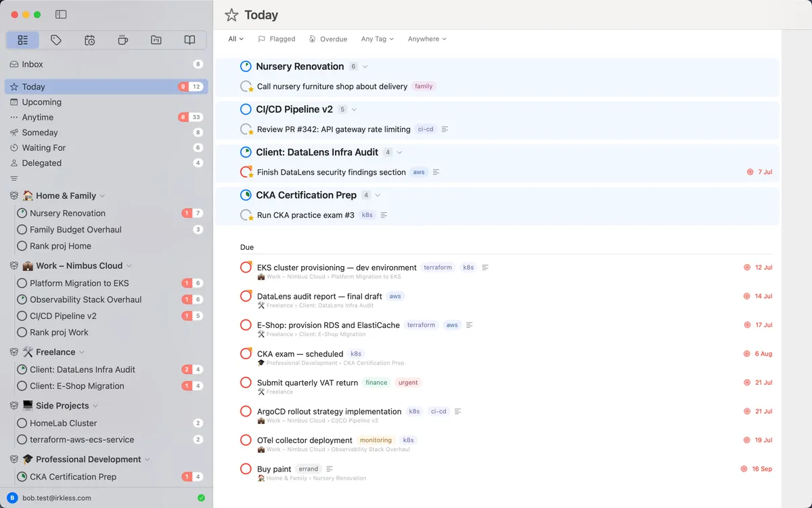Open notes icon on EKS cluster provisioning
812x508 pixels.
point(485,268)
